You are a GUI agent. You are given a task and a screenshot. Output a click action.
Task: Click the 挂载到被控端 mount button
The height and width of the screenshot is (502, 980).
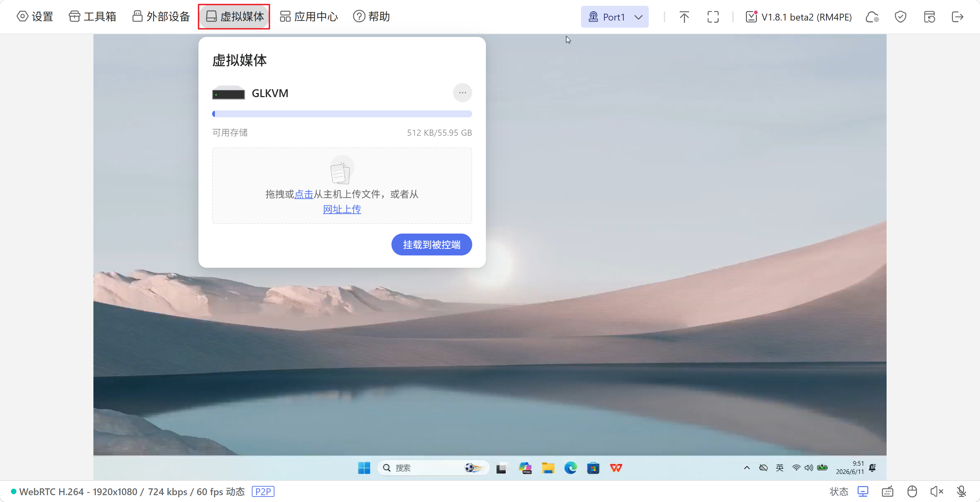click(x=432, y=245)
